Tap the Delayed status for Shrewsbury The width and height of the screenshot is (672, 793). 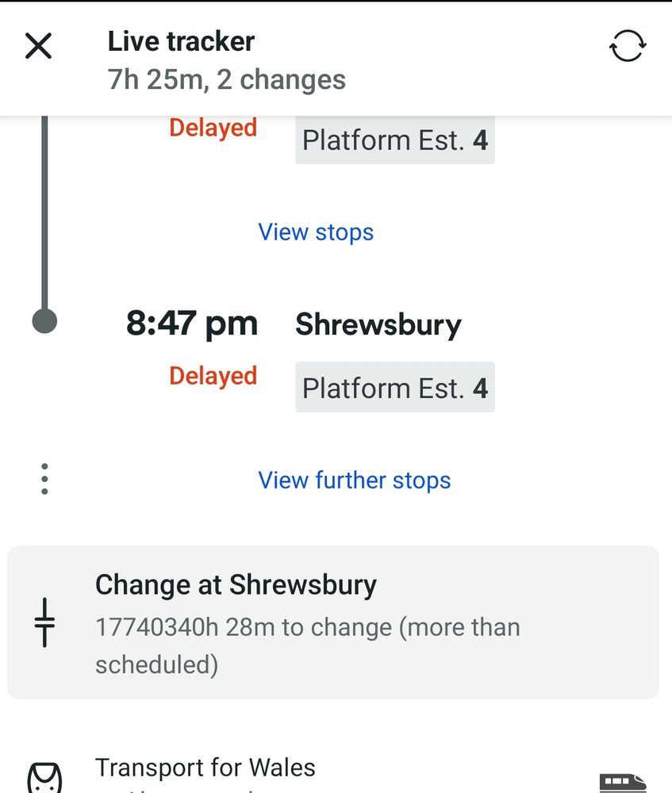tap(213, 375)
